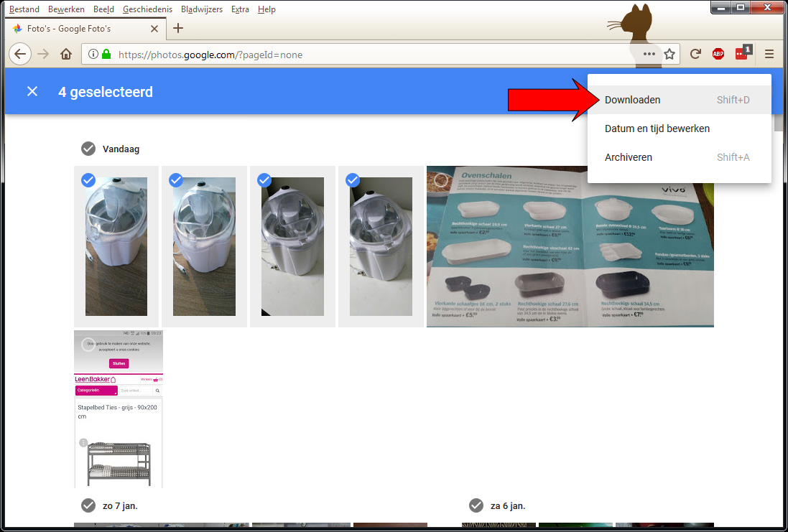This screenshot has height=532, width=788.
Task: Toggle the Vandaag date group checkmark
Action: point(88,149)
